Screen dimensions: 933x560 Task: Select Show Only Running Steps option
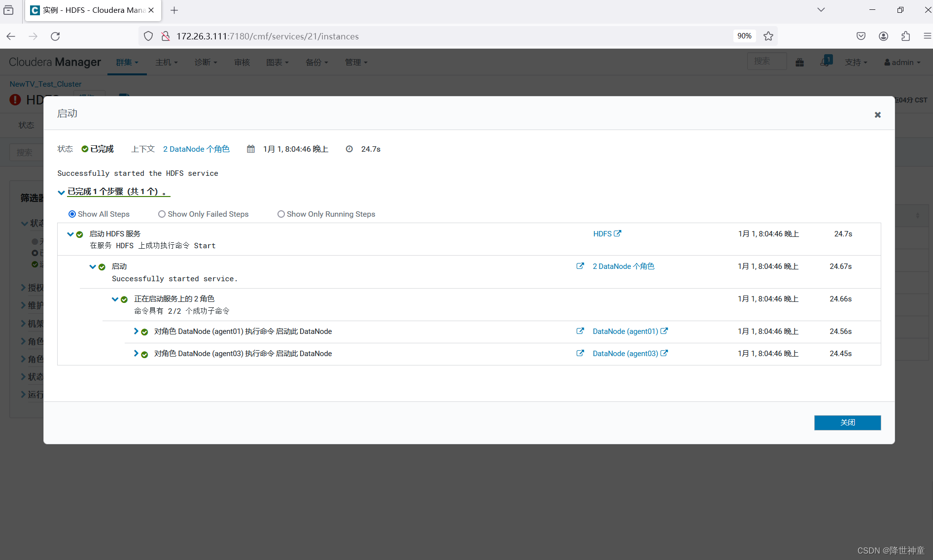pyautogui.click(x=281, y=214)
